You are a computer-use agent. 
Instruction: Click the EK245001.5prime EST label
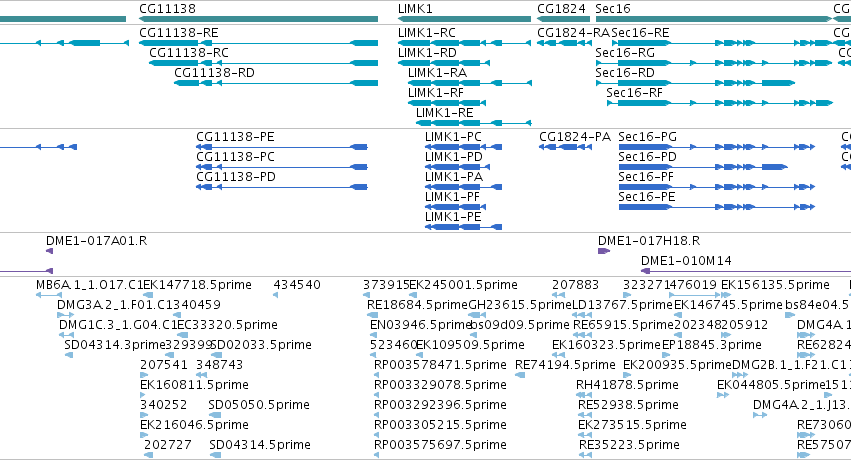[463, 285]
